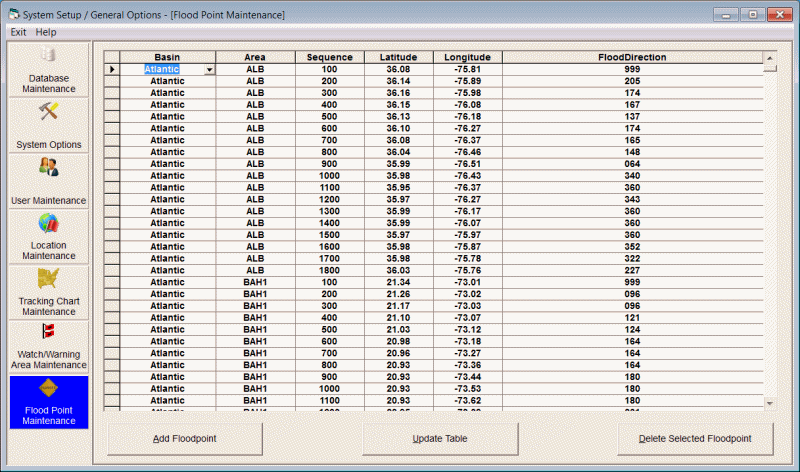Click the Location Maintenance globe icon
The image size is (800, 472).
click(47, 224)
